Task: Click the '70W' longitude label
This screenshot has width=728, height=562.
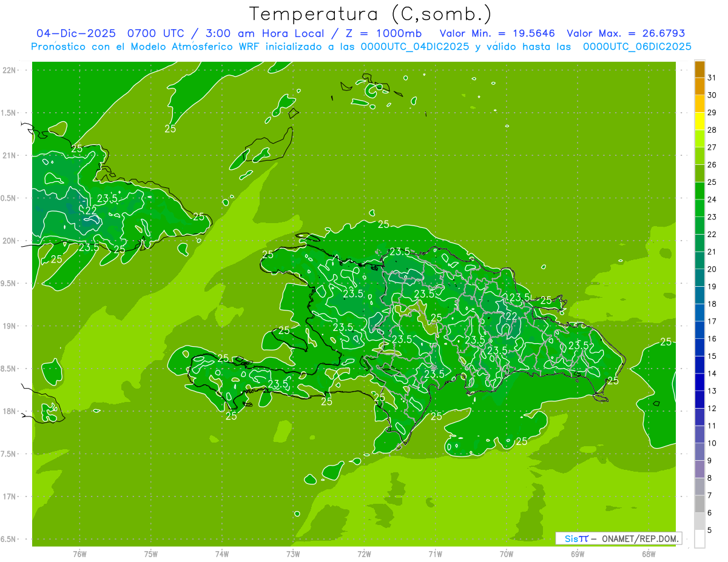Action: [507, 554]
